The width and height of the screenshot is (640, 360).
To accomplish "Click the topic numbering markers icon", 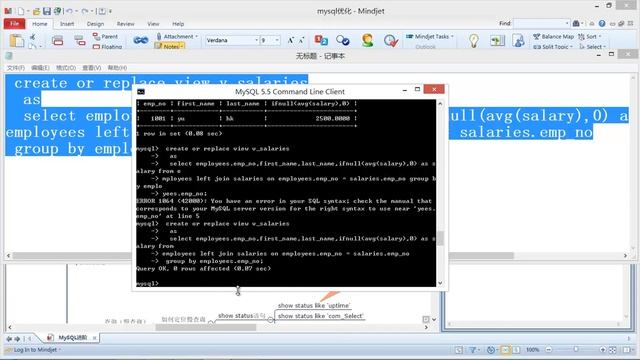I will 321,40.
